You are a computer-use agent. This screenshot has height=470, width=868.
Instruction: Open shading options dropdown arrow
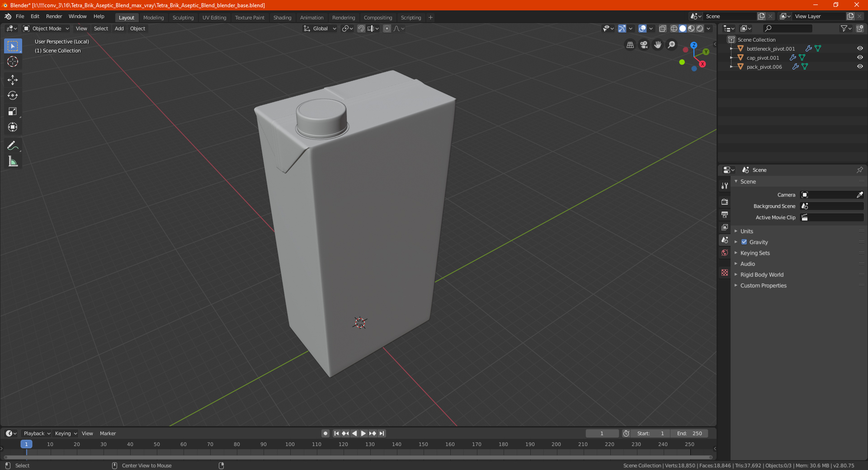[x=709, y=28]
